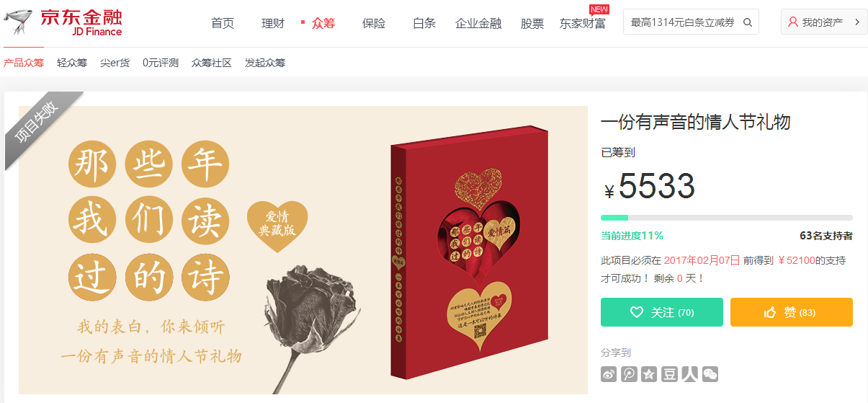Open the project poster image
868x403 pixels.
pyautogui.click(x=303, y=250)
